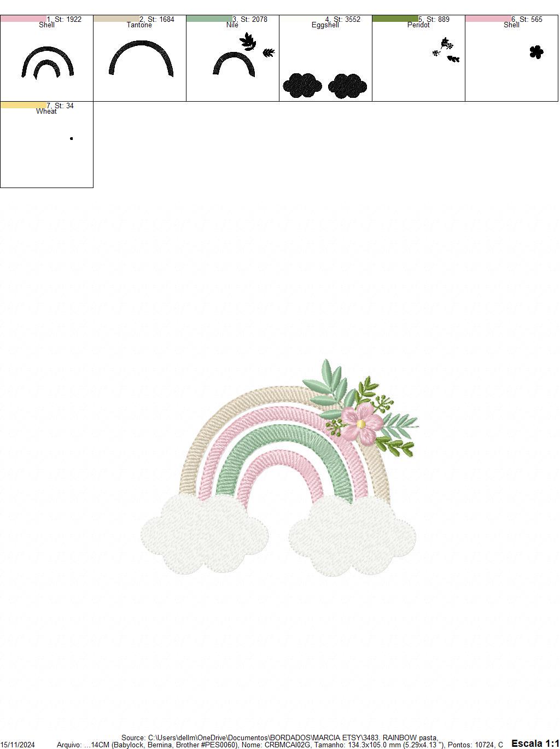Select the right cloud in the design preview
This screenshot has height=749, width=560.
point(350,533)
